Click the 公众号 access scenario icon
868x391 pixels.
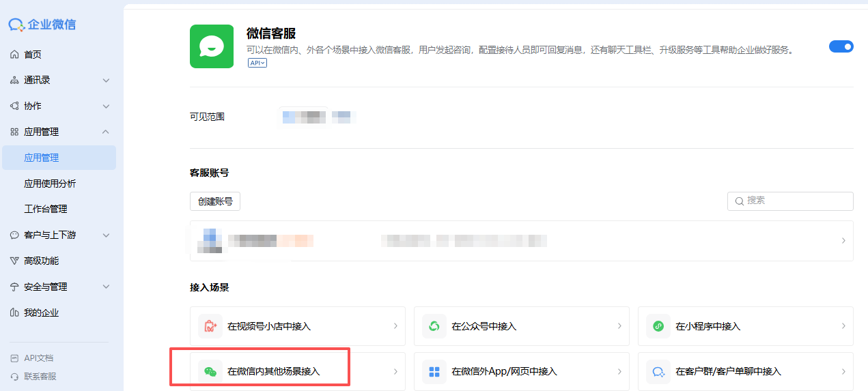(x=434, y=326)
